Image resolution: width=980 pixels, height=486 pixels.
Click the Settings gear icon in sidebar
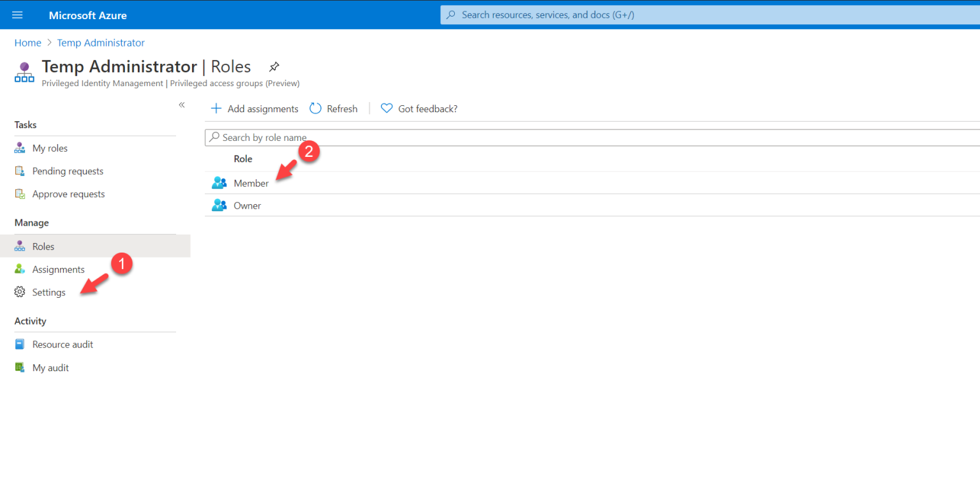(x=20, y=291)
